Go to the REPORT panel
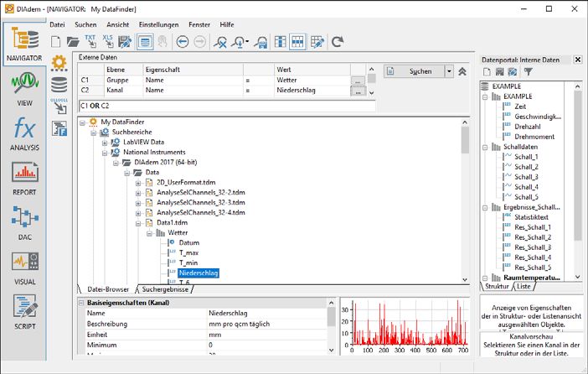 coord(24,179)
